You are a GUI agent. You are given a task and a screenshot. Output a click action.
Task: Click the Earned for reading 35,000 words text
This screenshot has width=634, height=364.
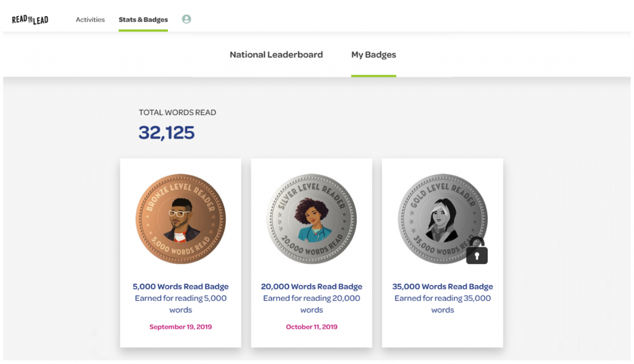pos(442,304)
